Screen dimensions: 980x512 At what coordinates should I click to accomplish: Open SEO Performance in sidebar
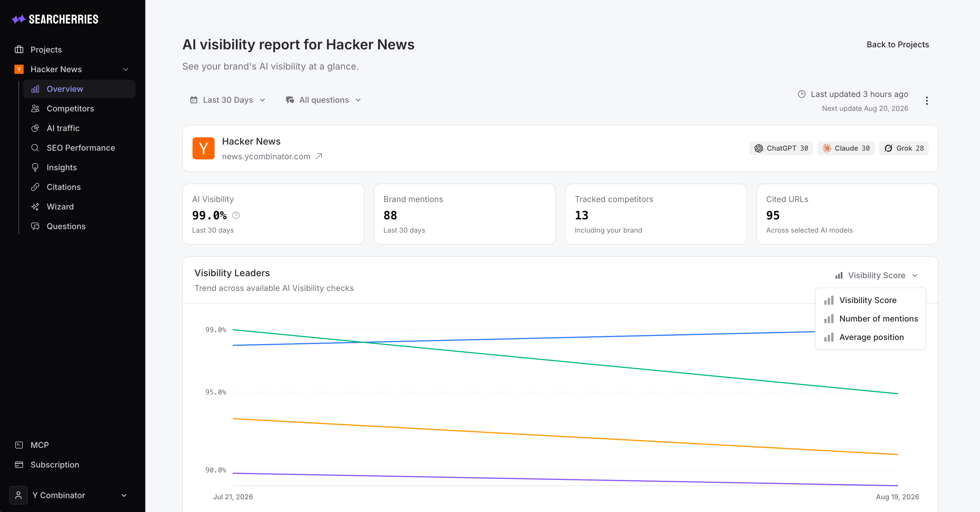click(x=79, y=148)
